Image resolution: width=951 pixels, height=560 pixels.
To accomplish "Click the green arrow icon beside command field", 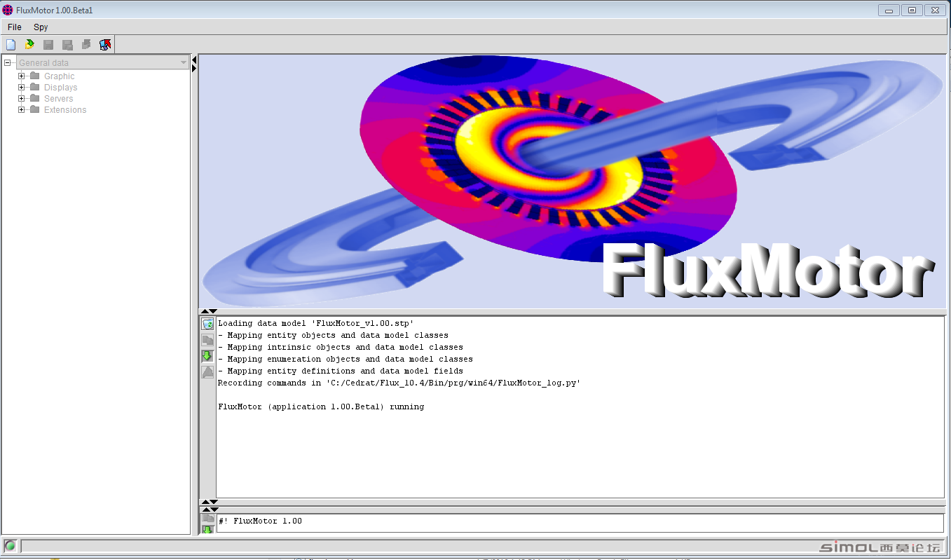I will point(207,529).
